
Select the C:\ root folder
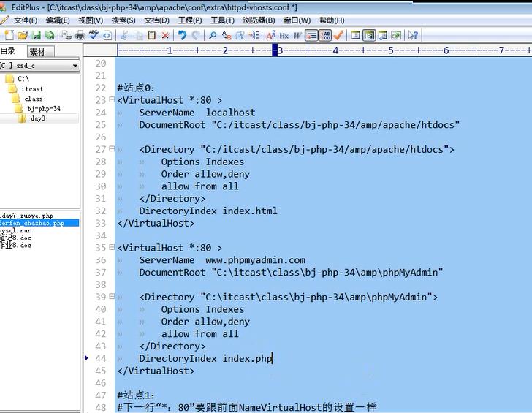(x=23, y=79)
